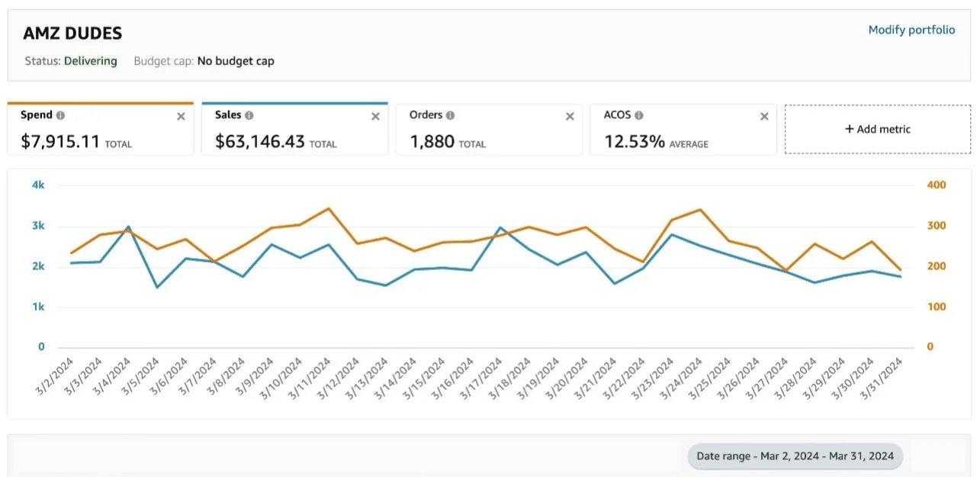Remove the Spend metric card
Image resolution: width=980 pixels, height=477 pixels.
click(x=181, y=117)
